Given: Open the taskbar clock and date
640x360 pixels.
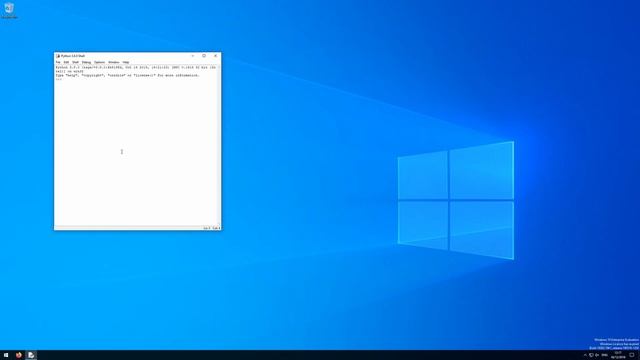Looking at the screenshot, I should 618,355.
